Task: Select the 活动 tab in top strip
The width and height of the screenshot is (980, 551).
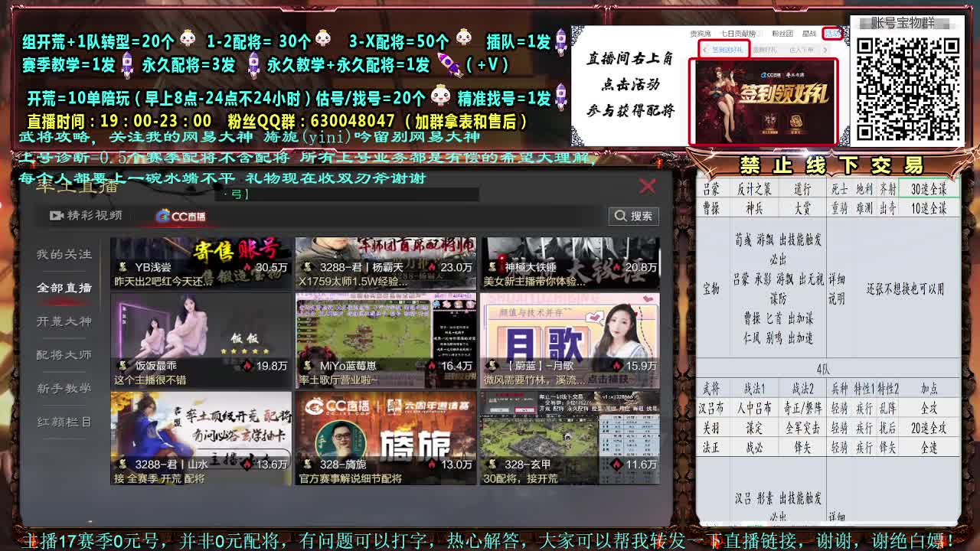Action: [832, 34]
